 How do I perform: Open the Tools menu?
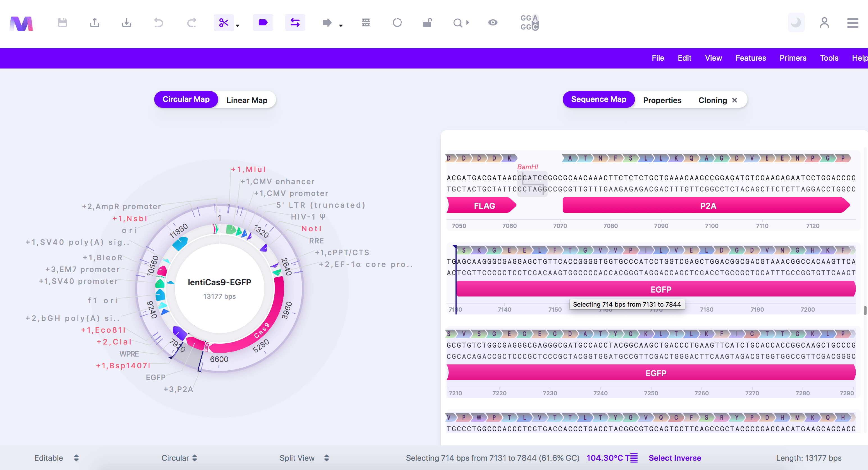pos(829,58)
